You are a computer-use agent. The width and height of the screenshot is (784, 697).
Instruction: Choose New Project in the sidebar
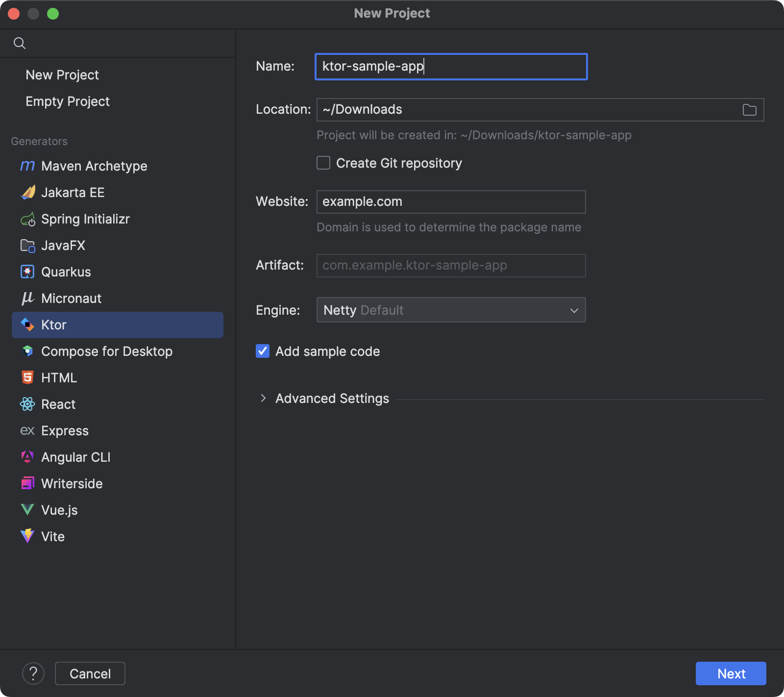point(62,75)
